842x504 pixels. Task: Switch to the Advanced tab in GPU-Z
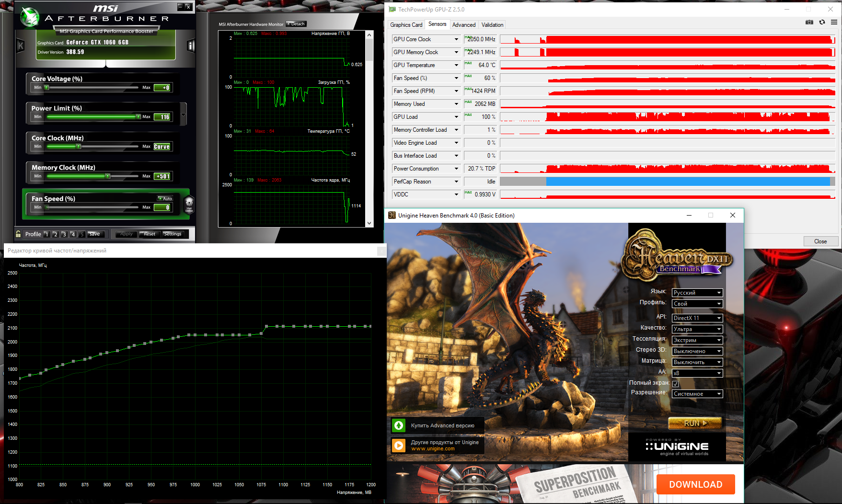(x=464, y=25)
